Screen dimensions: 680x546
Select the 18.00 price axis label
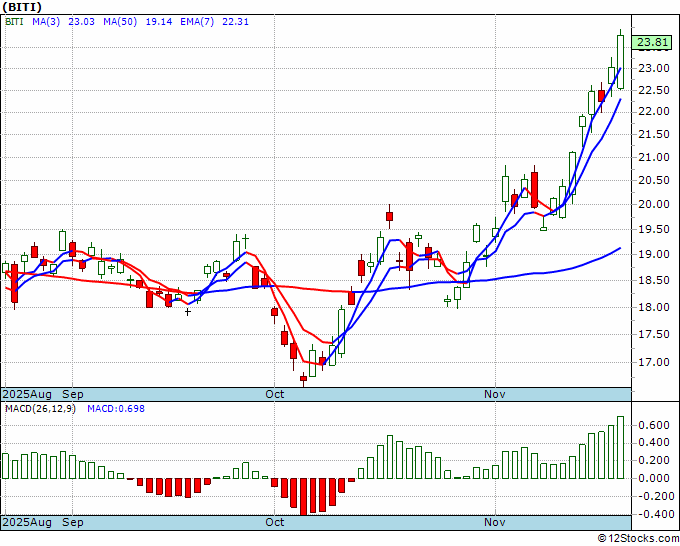(654, 307)
